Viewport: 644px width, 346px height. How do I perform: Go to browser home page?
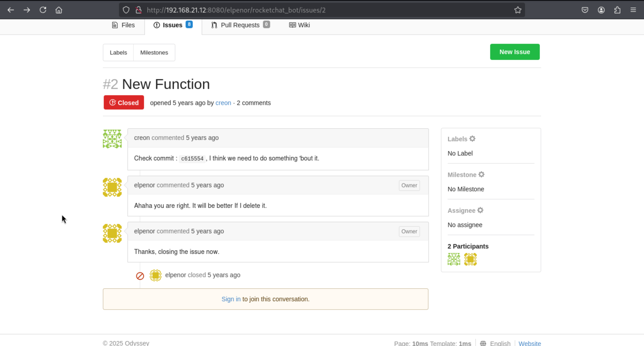[x=59, y=10]
